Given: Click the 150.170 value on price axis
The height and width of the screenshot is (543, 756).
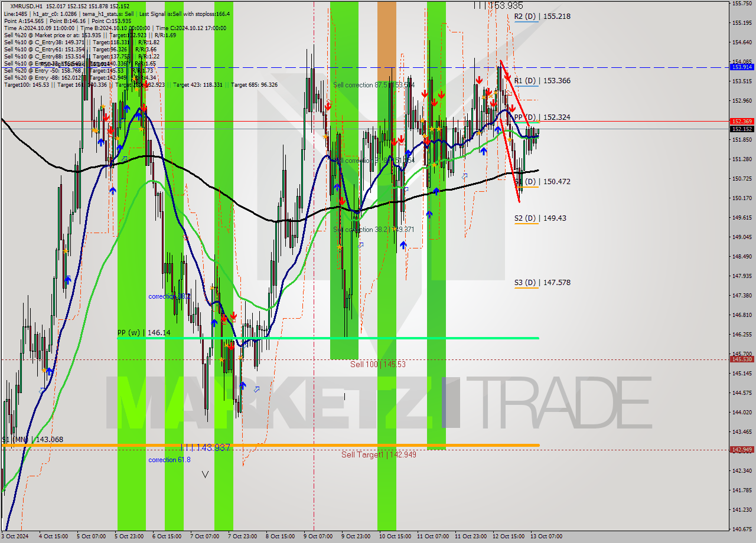Looking at the screenshot, I should [742, 198].
